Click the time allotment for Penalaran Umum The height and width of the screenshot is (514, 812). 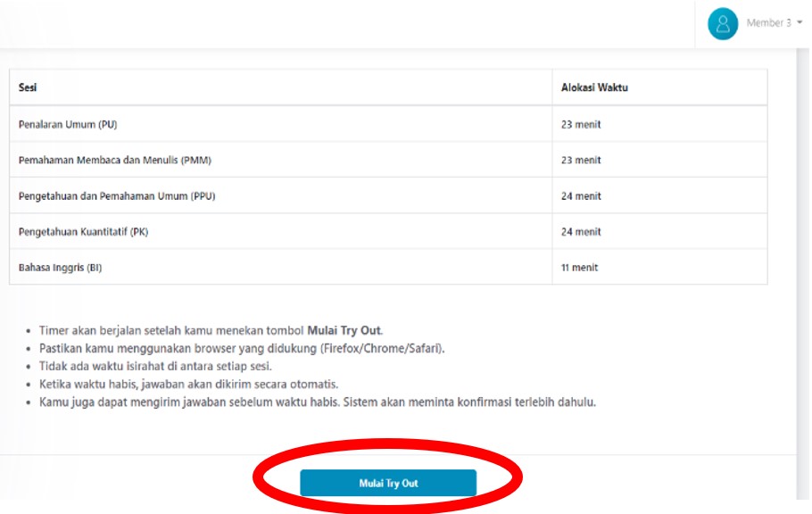coord(581,124)
